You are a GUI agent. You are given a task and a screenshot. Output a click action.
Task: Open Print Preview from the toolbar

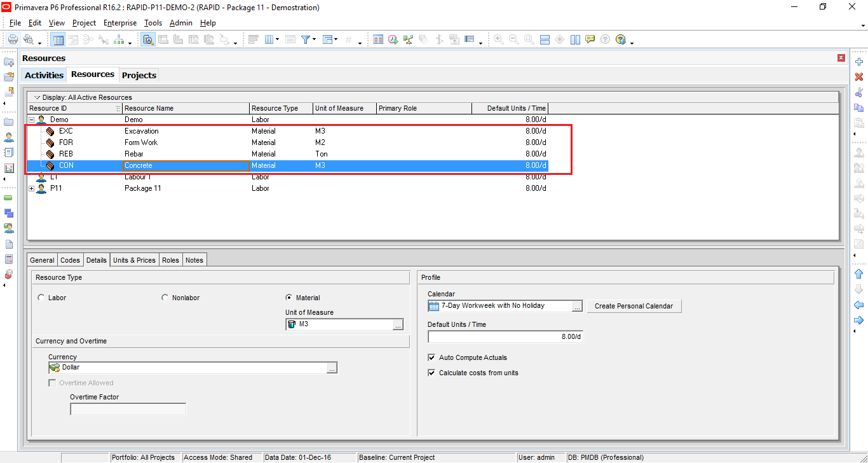[x=30, y=39]
